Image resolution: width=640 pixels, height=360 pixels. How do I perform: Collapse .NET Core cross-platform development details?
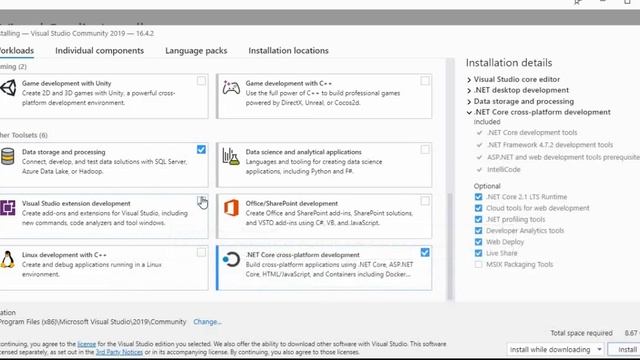[469, 112]
